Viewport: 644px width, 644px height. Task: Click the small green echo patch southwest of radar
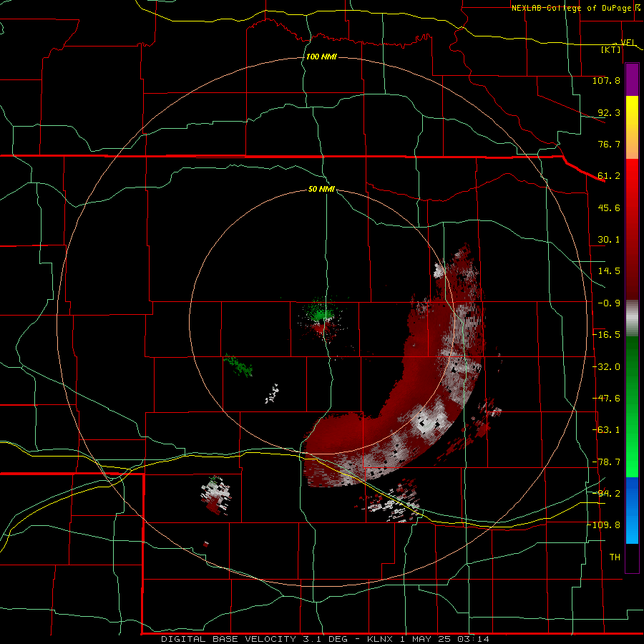pyautogui.click(x=238, y=366)
